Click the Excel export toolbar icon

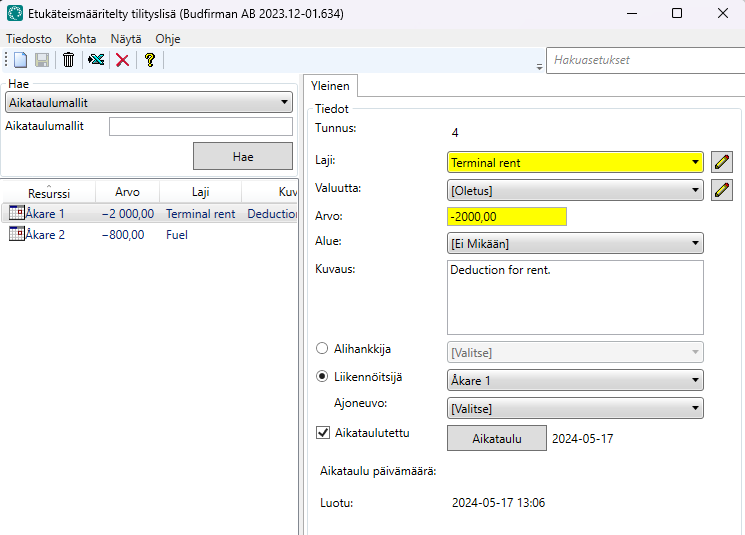coord(96,60)
